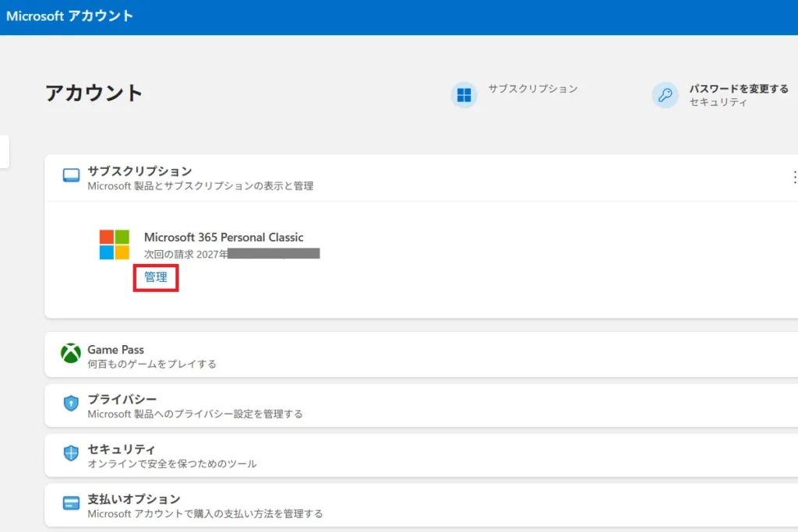Image resolution: width=798 pixels, height=532 pixels.
Task: Expand the 支払いオプション card
Action: point(422,505)
